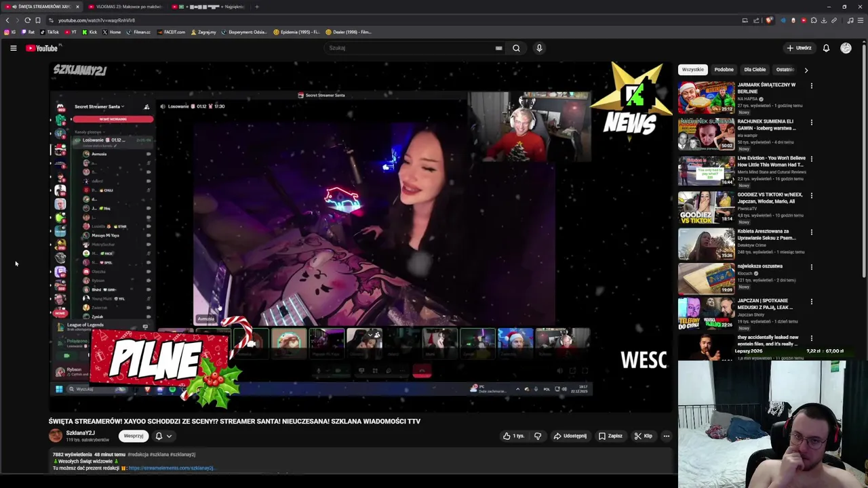Viewport: 868px width, 488px height.
Task: Open options for JARMARK ŚWIĄTECZNY W BERLINIE video
Action: 811,86
